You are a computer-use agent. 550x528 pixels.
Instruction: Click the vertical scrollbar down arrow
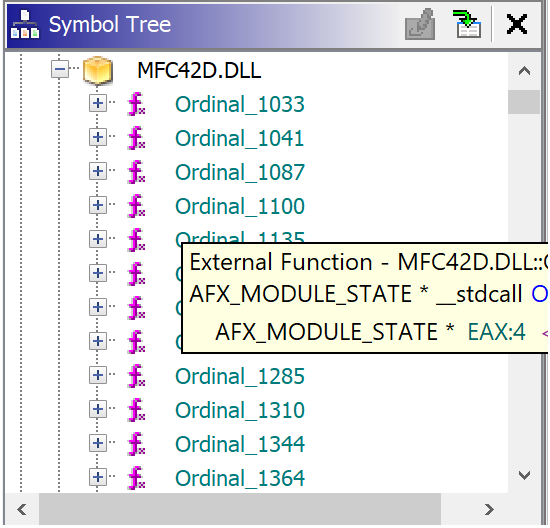[524, 475]
